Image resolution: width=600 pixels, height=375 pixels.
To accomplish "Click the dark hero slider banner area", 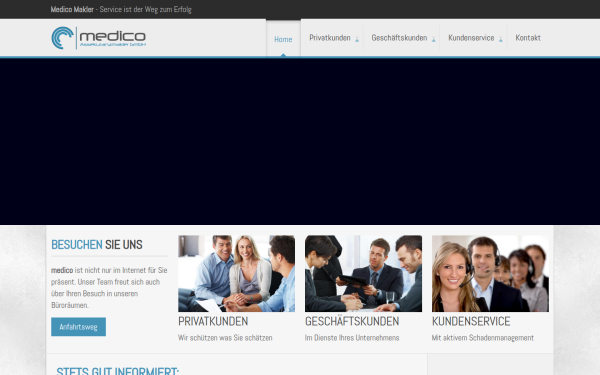I will click(300, 142).
